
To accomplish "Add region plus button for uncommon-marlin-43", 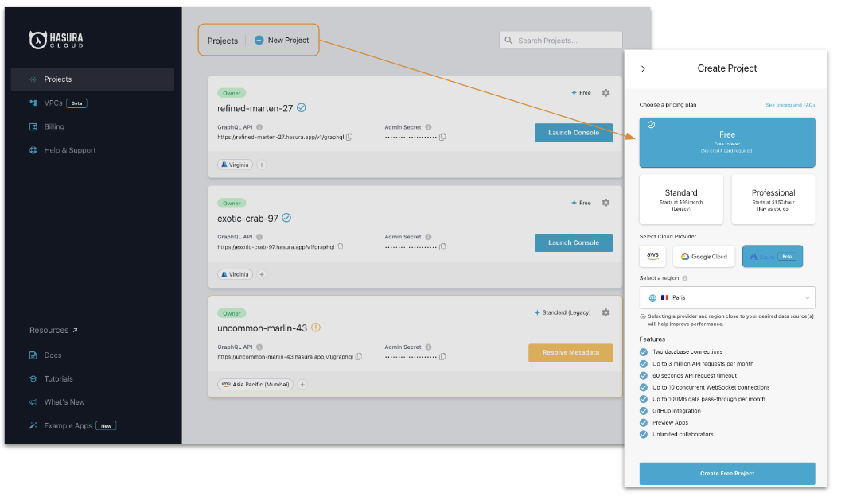I will click(x=302, y=385).
